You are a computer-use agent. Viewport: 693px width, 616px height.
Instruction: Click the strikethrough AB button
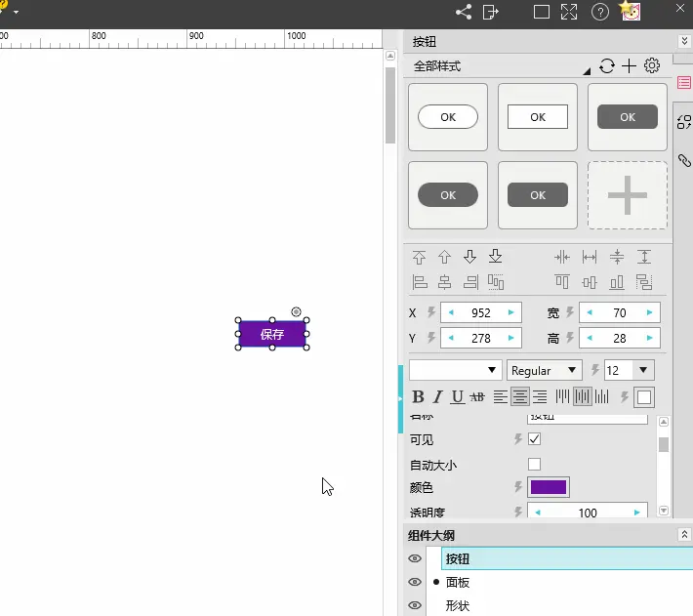click(x=477, y=397)
